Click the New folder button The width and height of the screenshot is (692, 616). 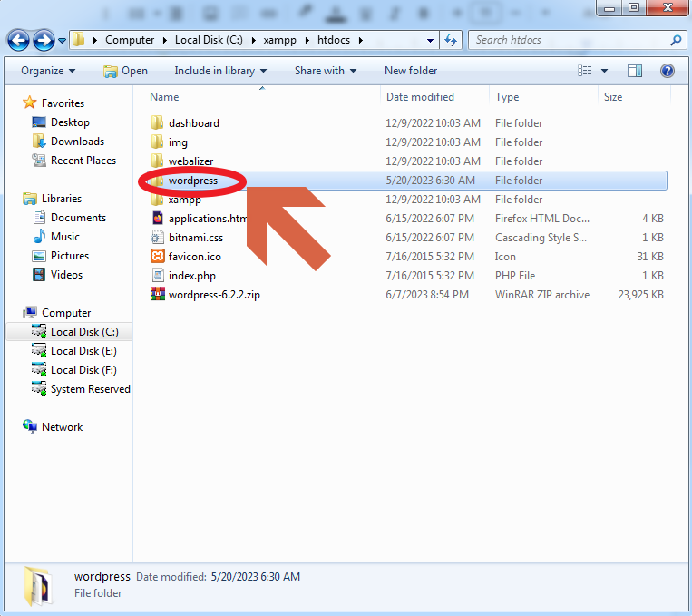(411, 71)
